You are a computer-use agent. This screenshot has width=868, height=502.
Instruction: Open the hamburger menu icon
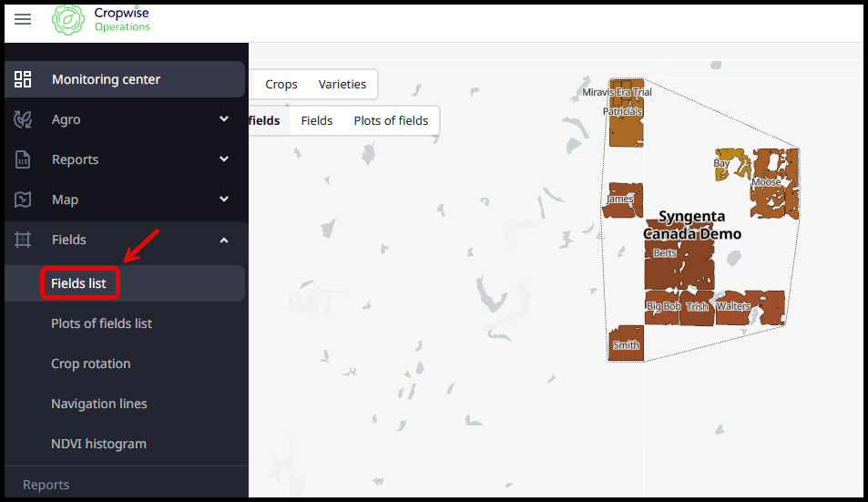[x=23, y=19]
